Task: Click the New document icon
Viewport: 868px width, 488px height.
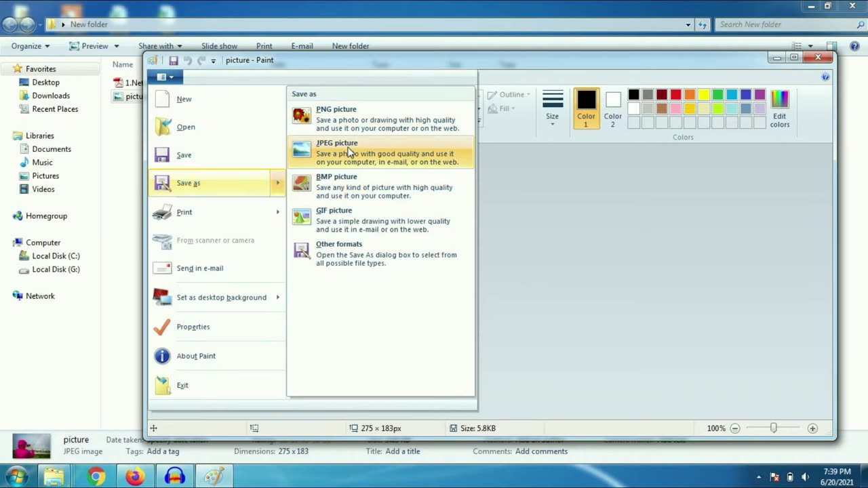Action: pyautogui.click(x=162, y=99)
